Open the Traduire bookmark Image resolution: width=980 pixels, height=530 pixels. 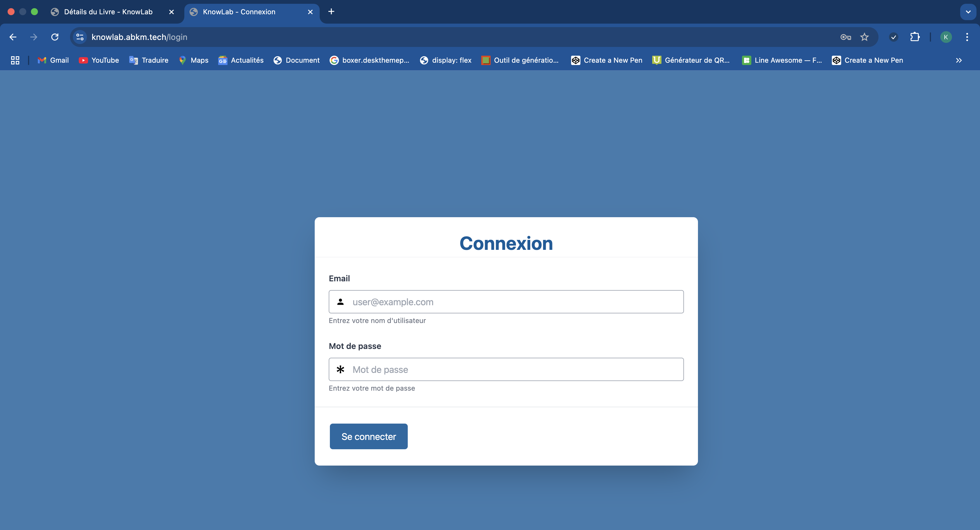pos(149,60)
